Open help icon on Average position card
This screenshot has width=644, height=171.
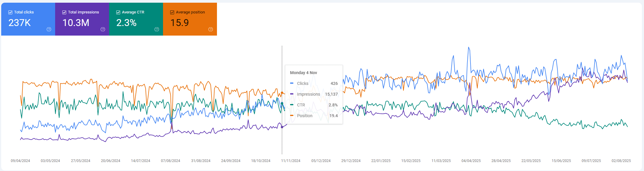click(x=211, y=29)
